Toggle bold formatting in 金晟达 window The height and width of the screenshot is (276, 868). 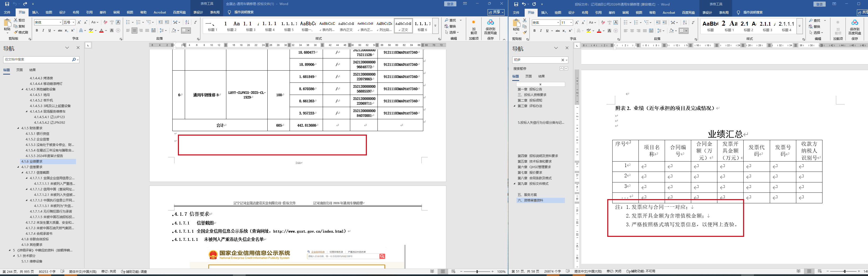(x=37, y=31)
